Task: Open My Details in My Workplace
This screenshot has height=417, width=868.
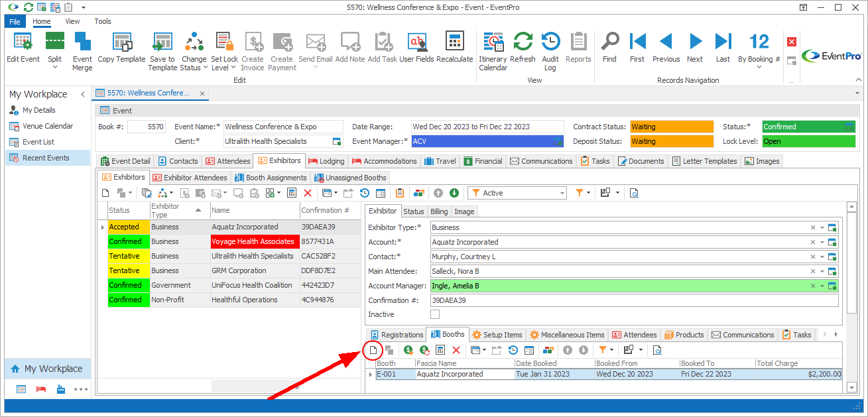Action: pos(38,110)
